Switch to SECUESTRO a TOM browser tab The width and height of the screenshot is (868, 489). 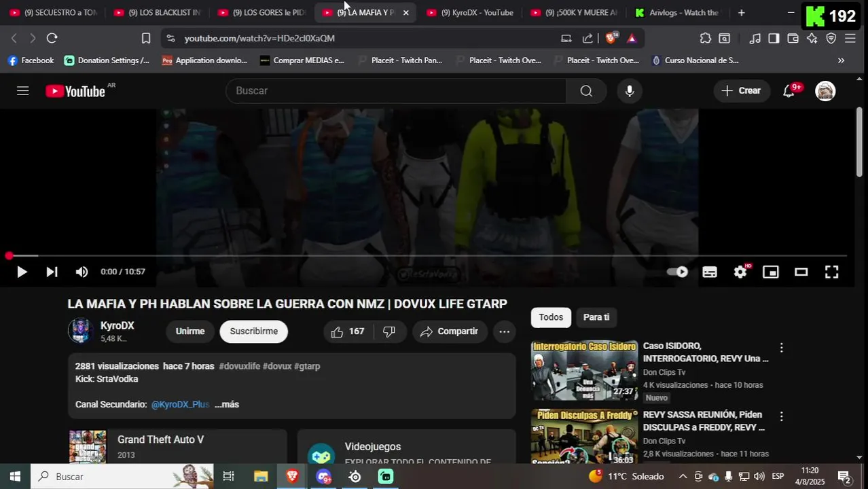pyautogui.click(x=53, y=12)
